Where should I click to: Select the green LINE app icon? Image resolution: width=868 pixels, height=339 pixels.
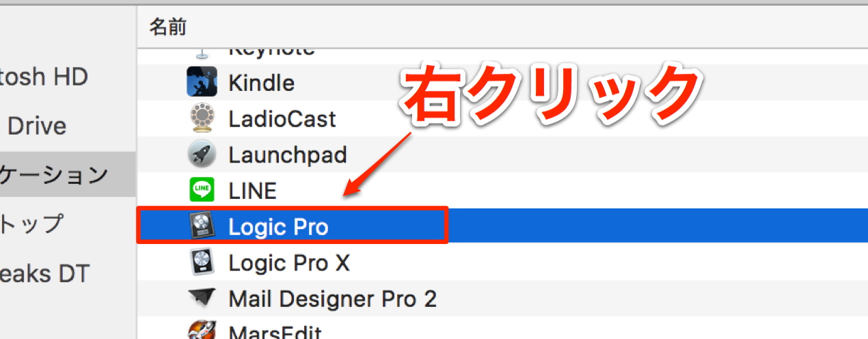click(202, 190)
